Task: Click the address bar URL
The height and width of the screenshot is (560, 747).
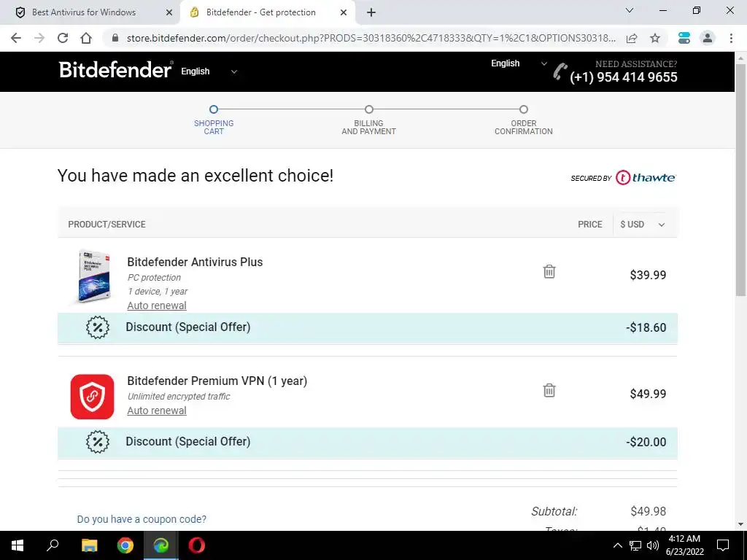Action: (x=371, y=38)
